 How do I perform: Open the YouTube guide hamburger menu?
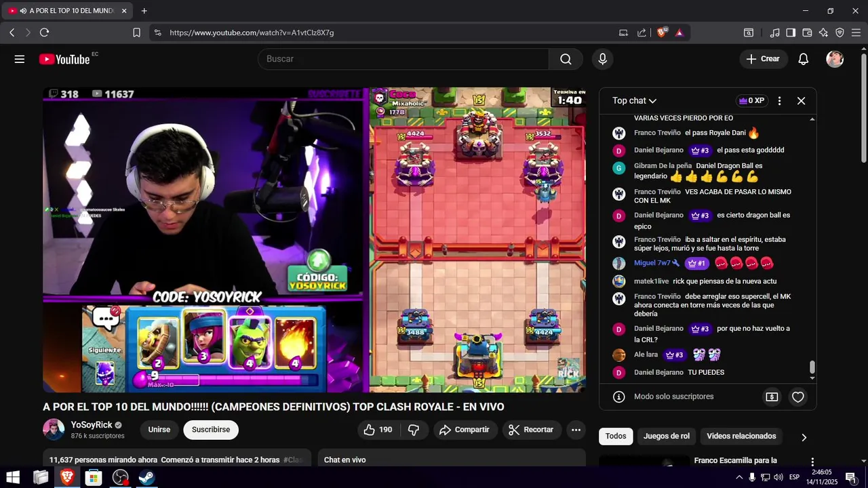20,59
